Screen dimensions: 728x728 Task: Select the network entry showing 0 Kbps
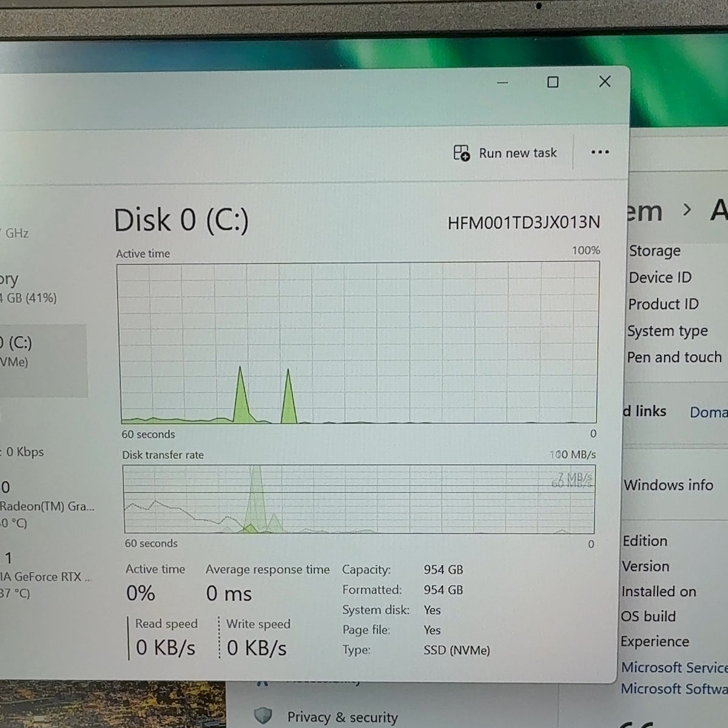click(24, 452)
